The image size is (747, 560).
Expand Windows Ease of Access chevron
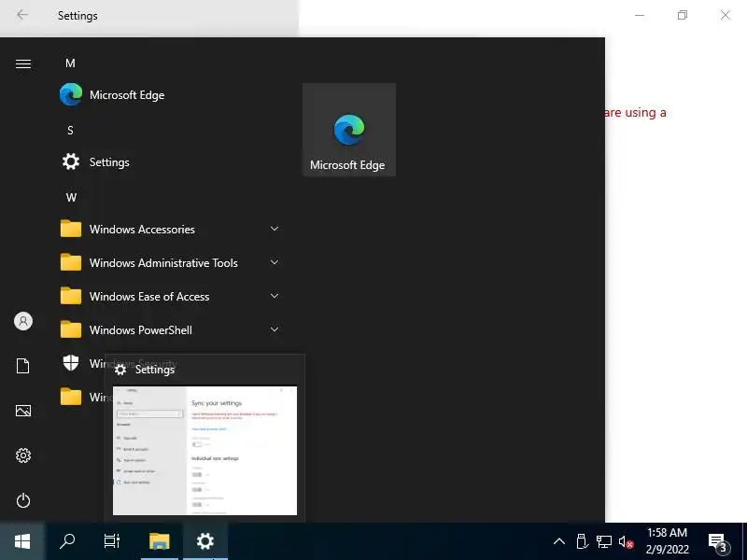coord(275,296)
